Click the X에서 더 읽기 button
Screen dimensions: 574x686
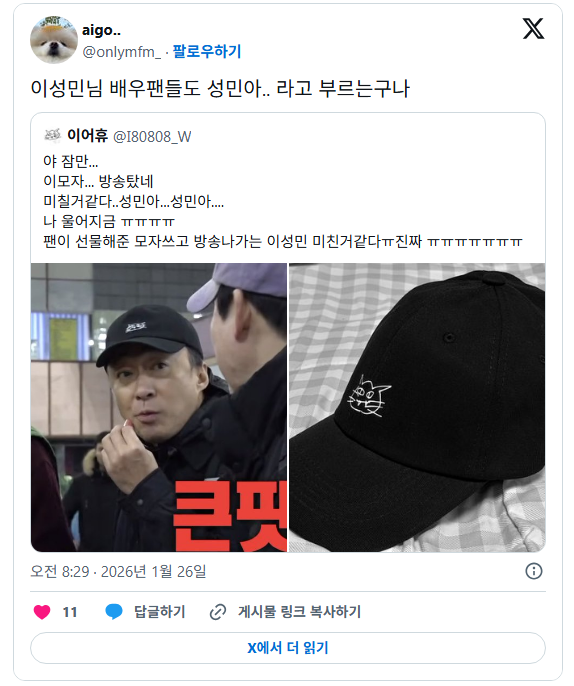(x=288, y=648)
